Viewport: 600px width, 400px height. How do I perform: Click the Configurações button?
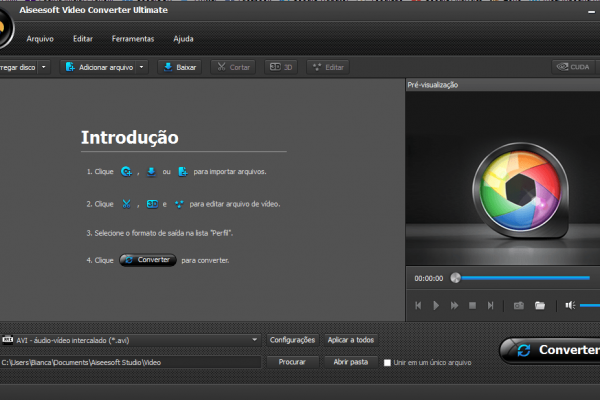coord(293,340)
